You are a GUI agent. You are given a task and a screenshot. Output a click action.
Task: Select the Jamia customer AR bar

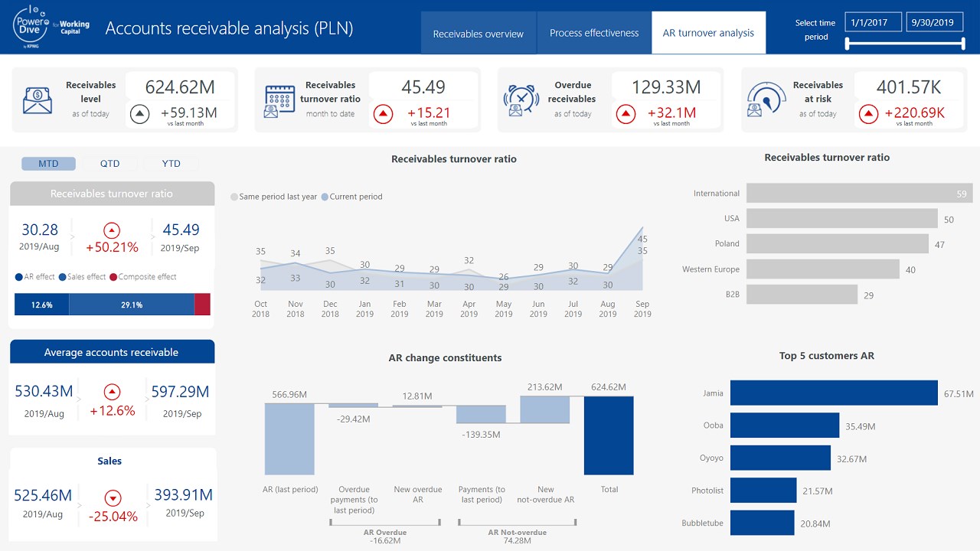click(834, 393)
